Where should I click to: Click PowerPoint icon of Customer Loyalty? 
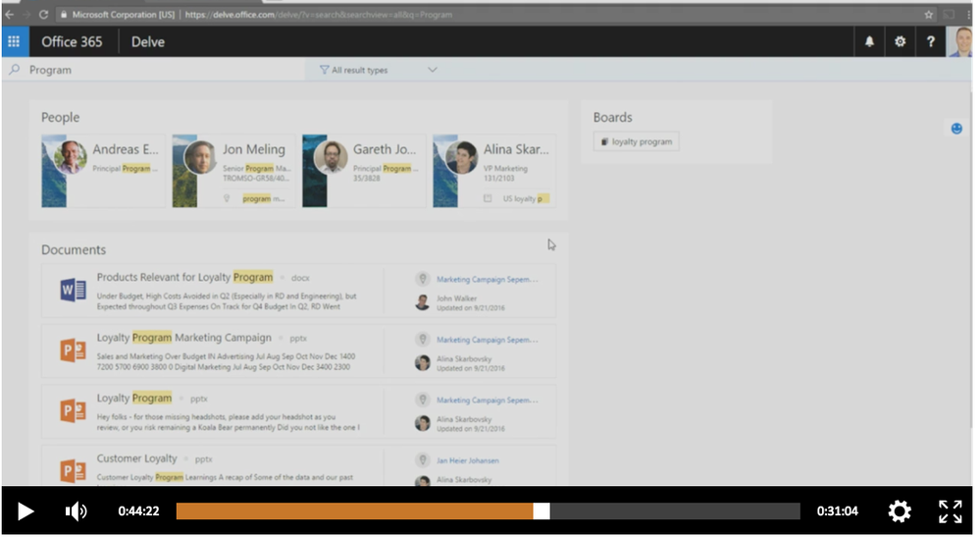74,471
